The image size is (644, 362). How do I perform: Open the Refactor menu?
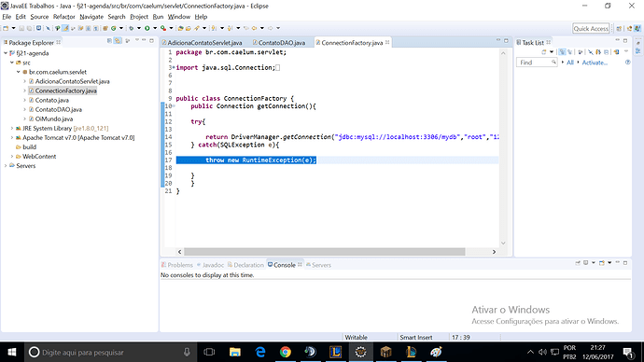click(63, 17)
